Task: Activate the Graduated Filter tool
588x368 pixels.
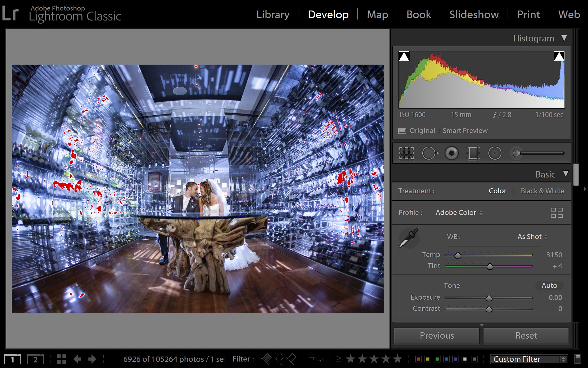Action: pos(473,152)
